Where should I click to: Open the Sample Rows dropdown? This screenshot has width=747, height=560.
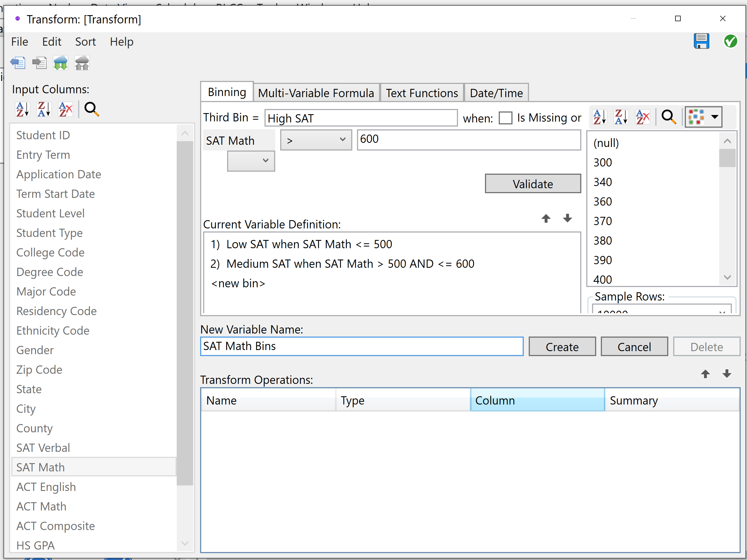click(x=662, y=309)
